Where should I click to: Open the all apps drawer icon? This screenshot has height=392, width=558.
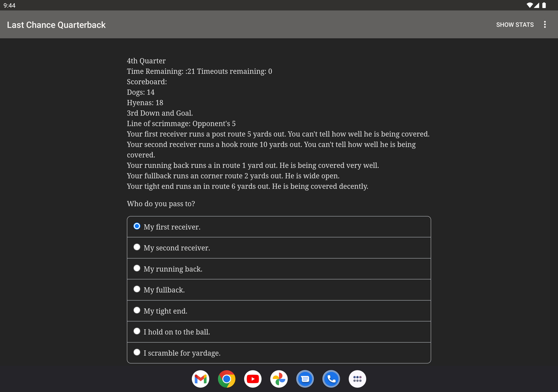coord(357,379)
